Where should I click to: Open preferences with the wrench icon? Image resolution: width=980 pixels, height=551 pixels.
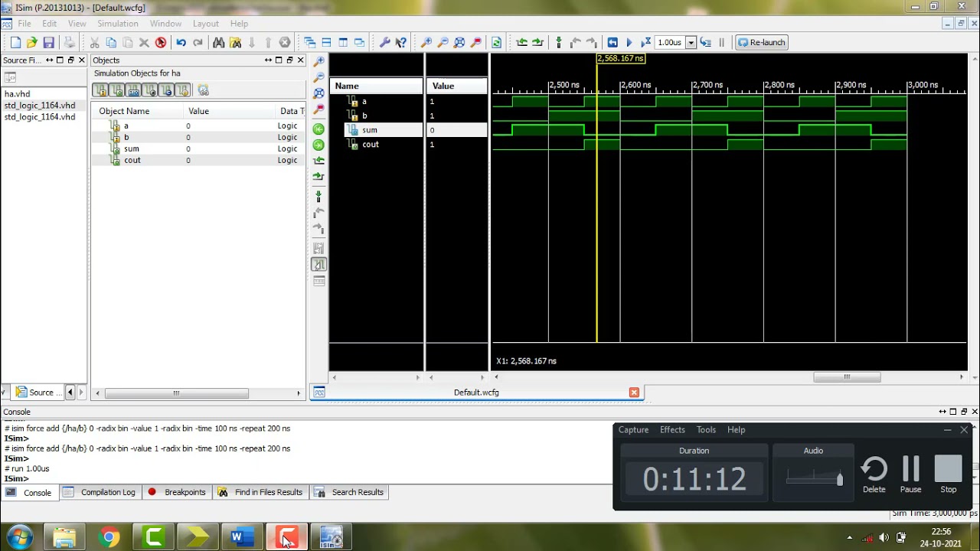tap(385, 43)
